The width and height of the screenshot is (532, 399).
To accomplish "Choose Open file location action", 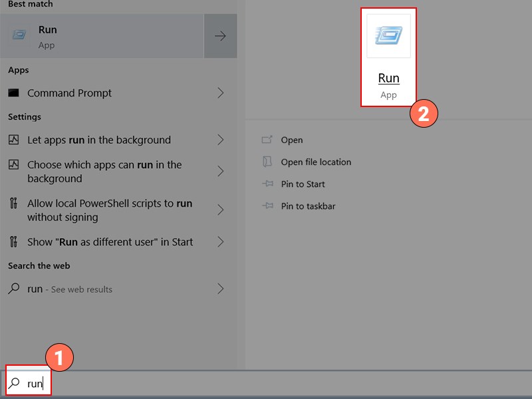I will coord(316,162).
